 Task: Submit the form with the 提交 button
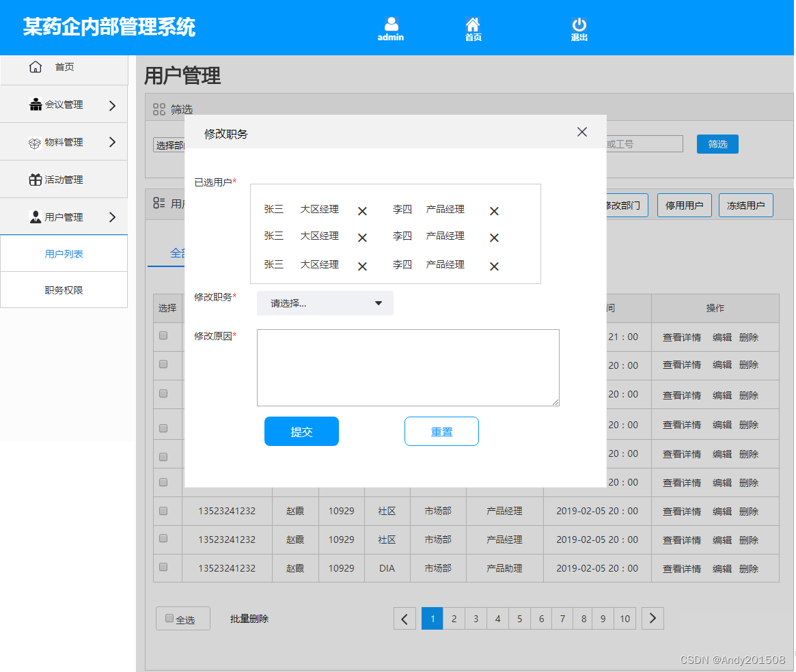coord(301,431)
